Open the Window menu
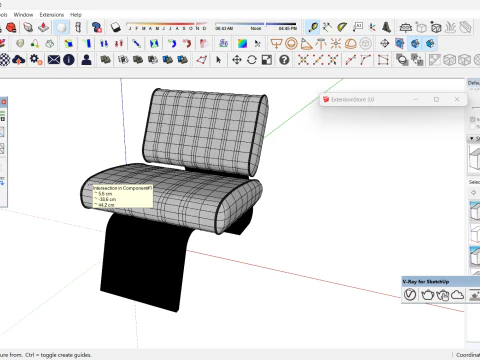Viewport: 480px width, 360px height. click(23, 15)
